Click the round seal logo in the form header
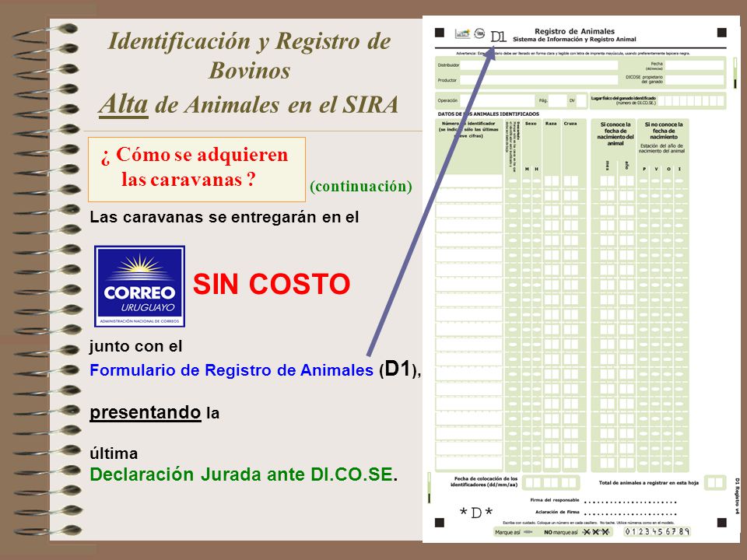The width and height of the screenshot is (747, 560). [x=479, y=33]
